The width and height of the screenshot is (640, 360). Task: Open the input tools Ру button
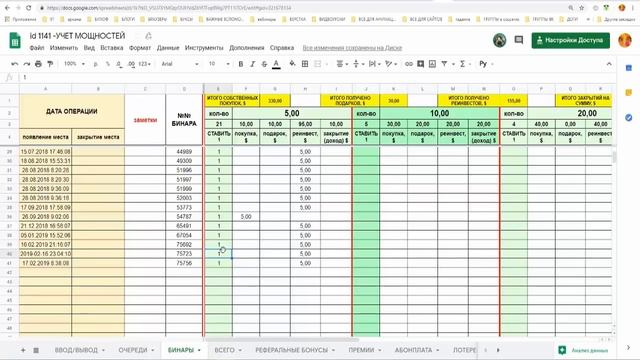click(483, 64)
